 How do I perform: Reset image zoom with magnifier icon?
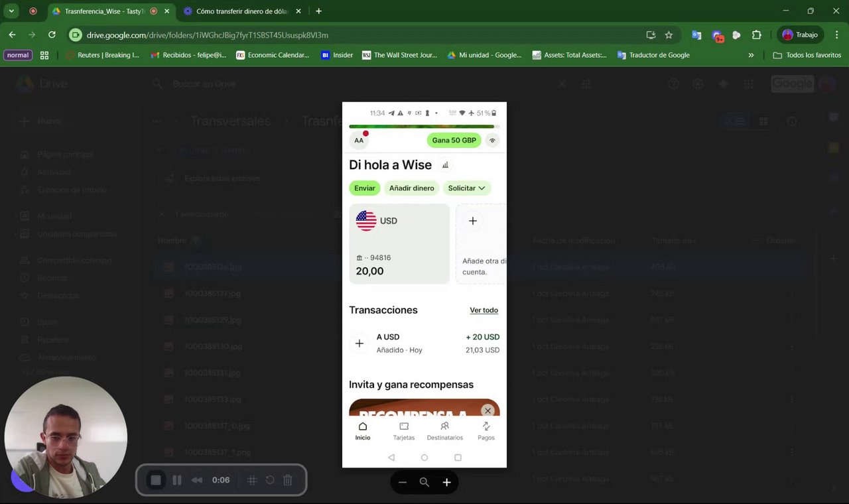click(x=424, y=482)
